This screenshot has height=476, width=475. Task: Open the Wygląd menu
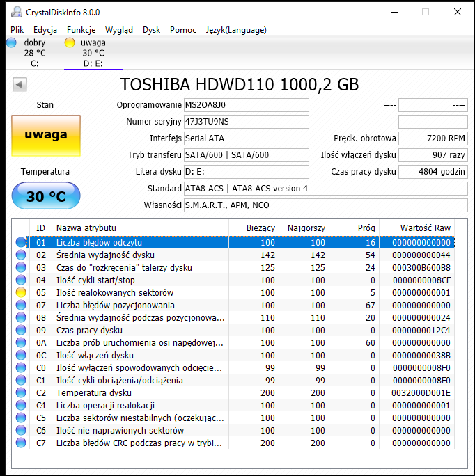(119, 30)
